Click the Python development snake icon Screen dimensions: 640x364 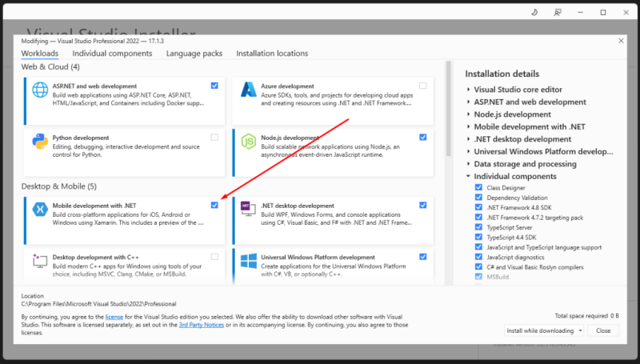pyautogui.click(x=40, y=142)
